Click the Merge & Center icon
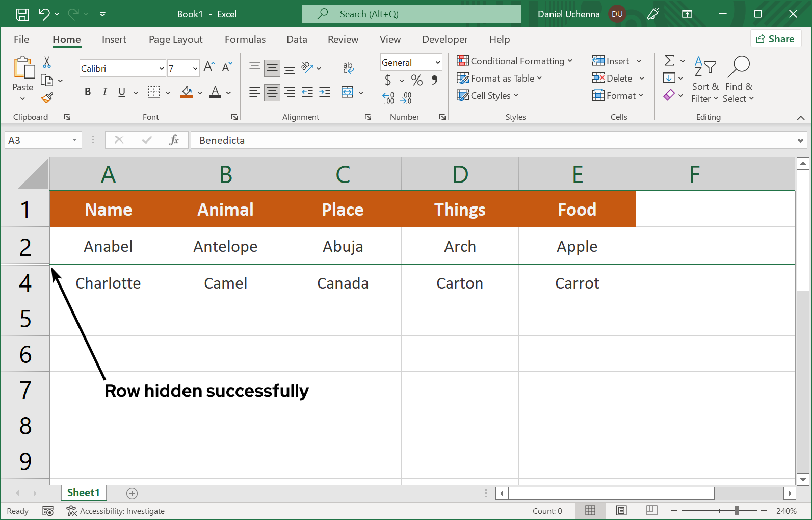 coord(348,92)
